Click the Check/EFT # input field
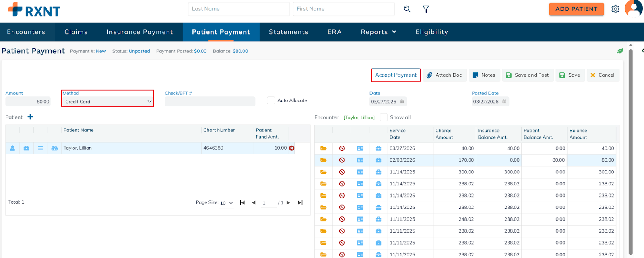Viewport: 644px width, 258px height. (210, 102)
